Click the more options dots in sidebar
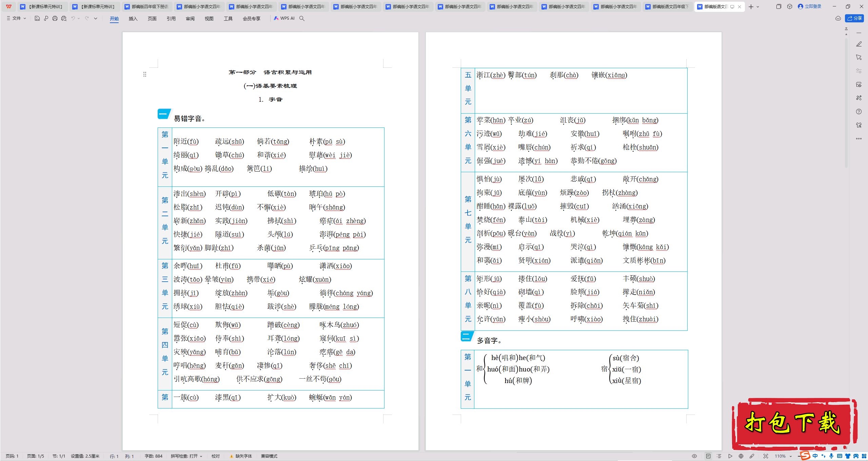 tap(859, 139)
